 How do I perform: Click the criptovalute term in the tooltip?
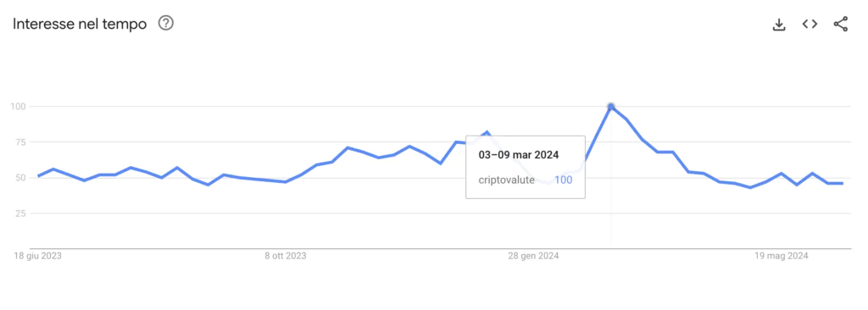click(x=507, y=180)
